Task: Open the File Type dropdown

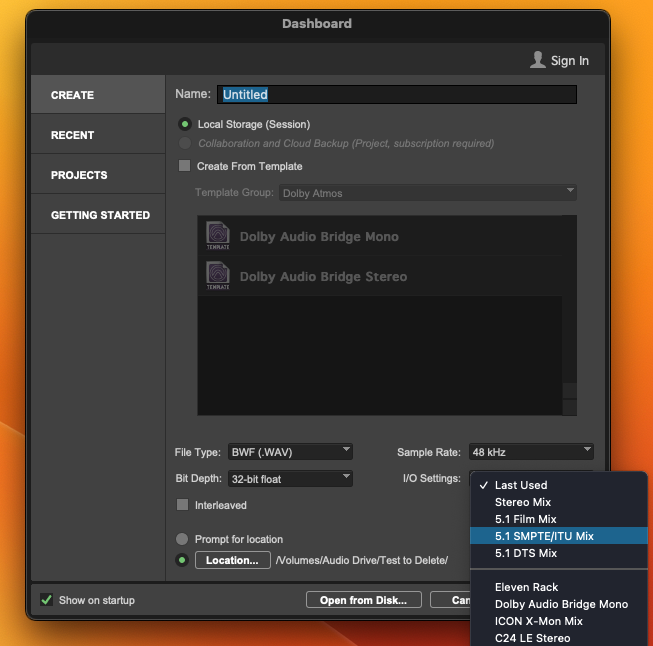Action: click(290, 452)
